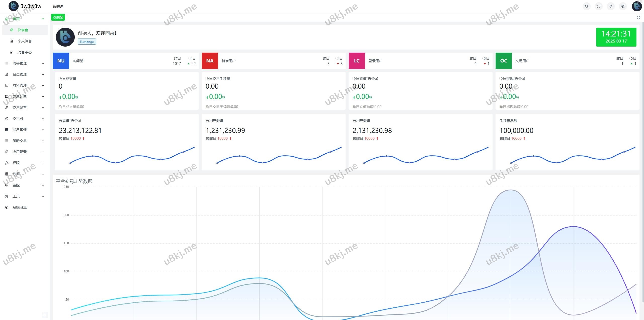The height and width of the screenshot is (320, 644).
Task: Click the blue NU visits badge
Action: 61,61
